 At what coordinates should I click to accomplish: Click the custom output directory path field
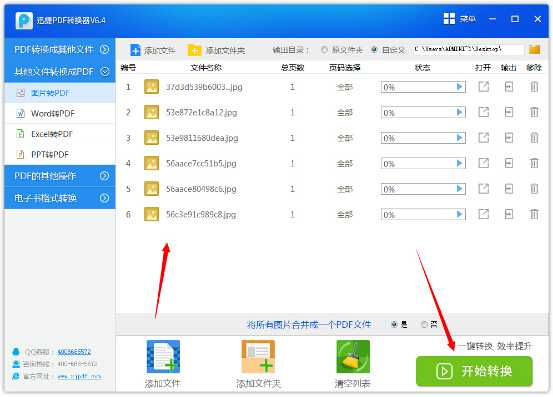click(x=469, y=49)
